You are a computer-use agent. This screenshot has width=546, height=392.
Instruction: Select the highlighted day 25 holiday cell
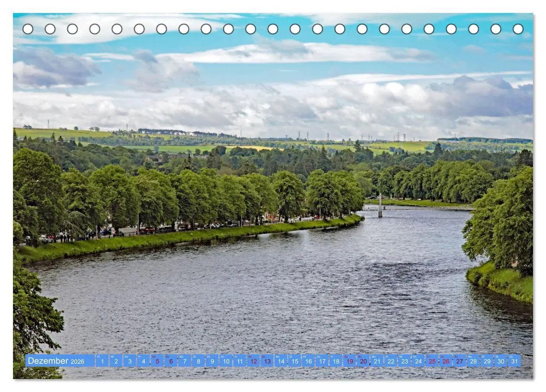(x=432, y=361)
